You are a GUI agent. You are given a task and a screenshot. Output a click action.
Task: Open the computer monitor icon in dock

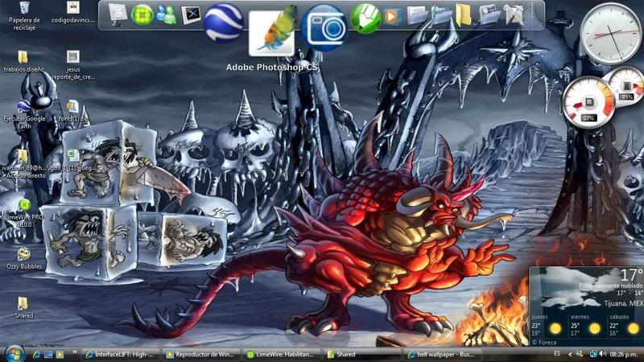coord(118,14)
